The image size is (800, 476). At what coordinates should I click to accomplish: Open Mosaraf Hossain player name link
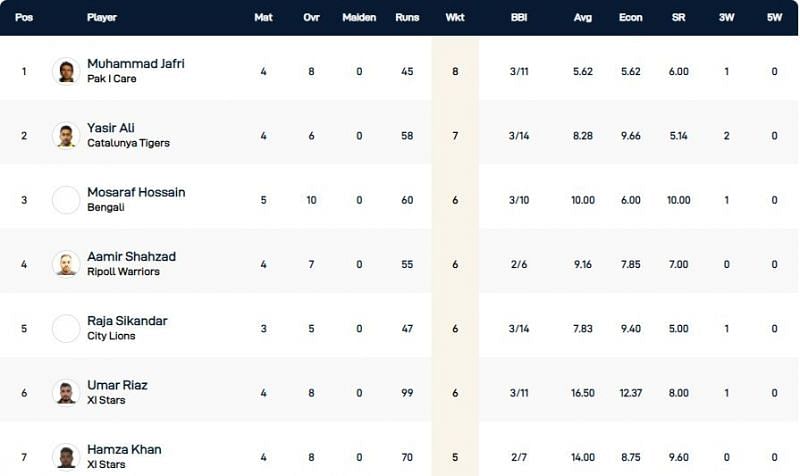pyautogui.click(x=136, y=192)
